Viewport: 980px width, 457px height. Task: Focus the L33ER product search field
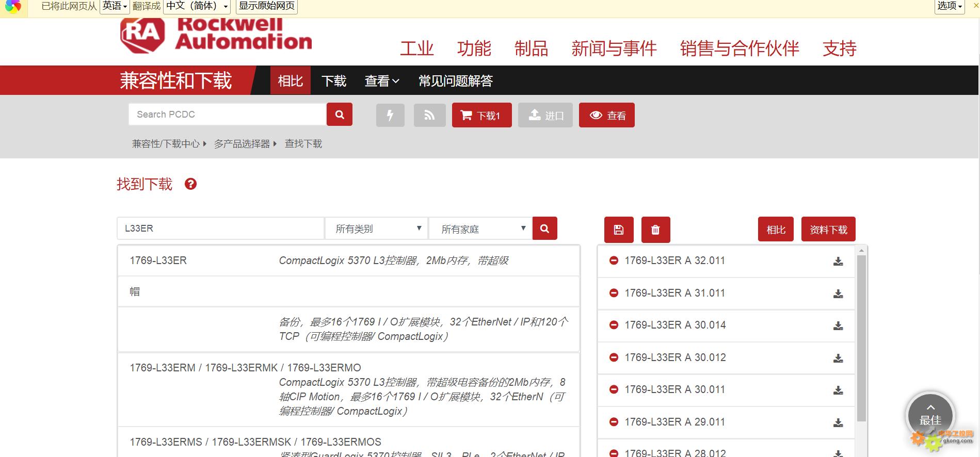[x=220, y=228]
